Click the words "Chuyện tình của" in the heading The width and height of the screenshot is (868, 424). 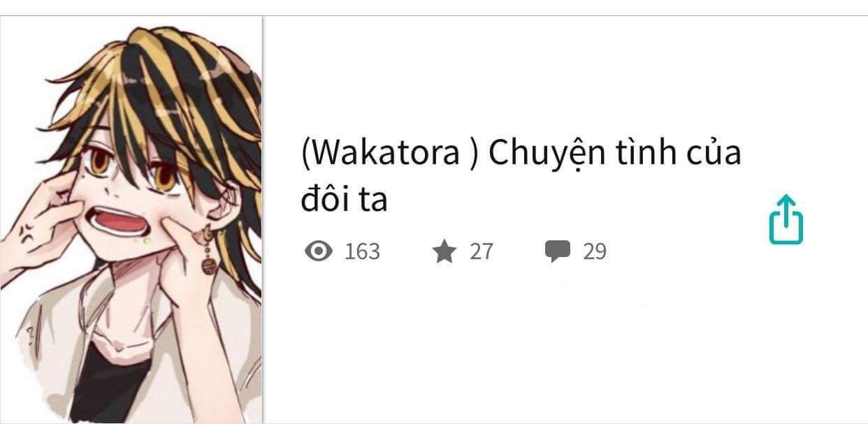coord(614,154)
